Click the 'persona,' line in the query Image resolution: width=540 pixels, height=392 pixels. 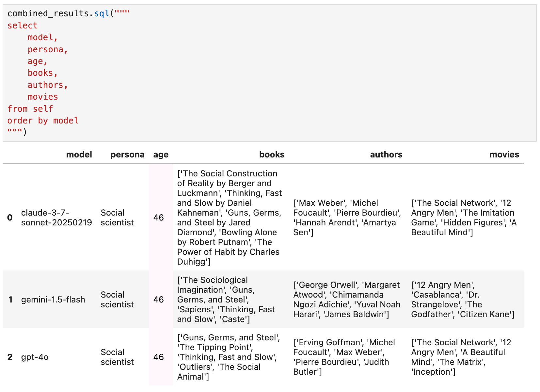48,49
